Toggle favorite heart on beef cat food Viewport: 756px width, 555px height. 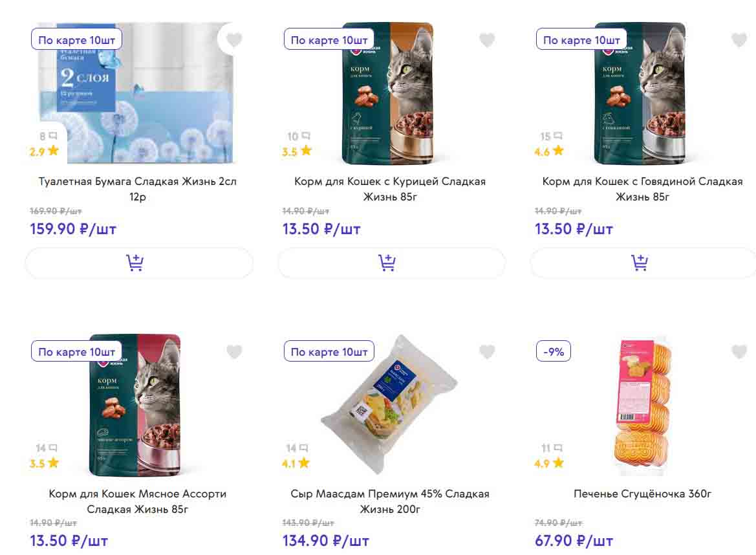coord(739,40)
